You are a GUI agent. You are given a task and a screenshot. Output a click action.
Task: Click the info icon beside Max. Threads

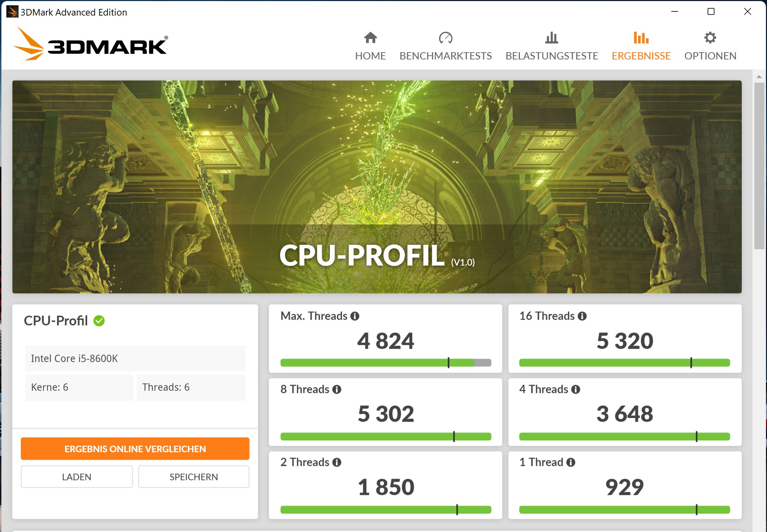coord(355,316)
